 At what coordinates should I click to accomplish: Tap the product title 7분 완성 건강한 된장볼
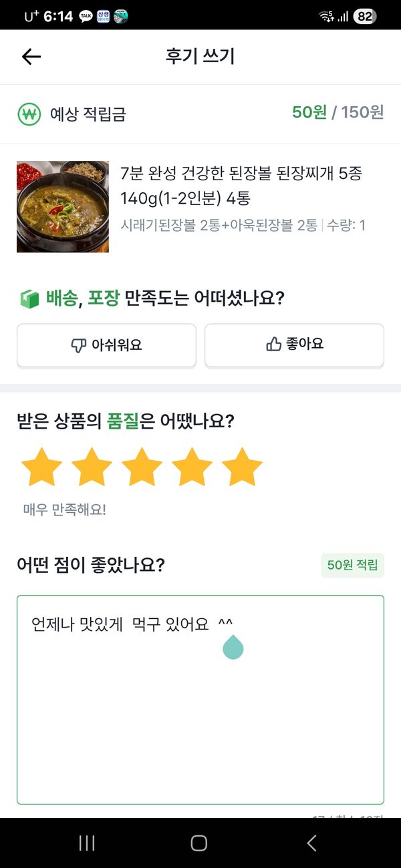[241, 186]
